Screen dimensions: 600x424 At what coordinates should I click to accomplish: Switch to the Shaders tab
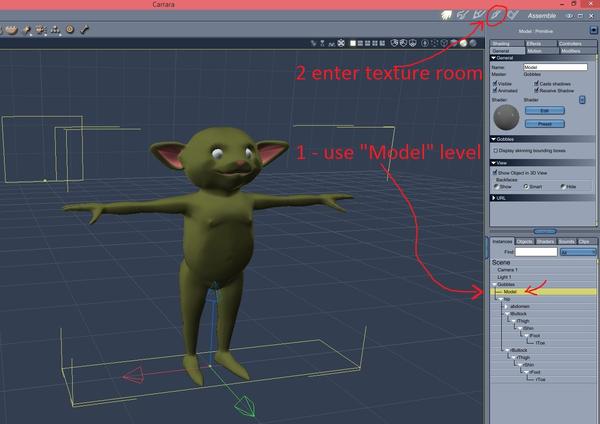[545, 241]
